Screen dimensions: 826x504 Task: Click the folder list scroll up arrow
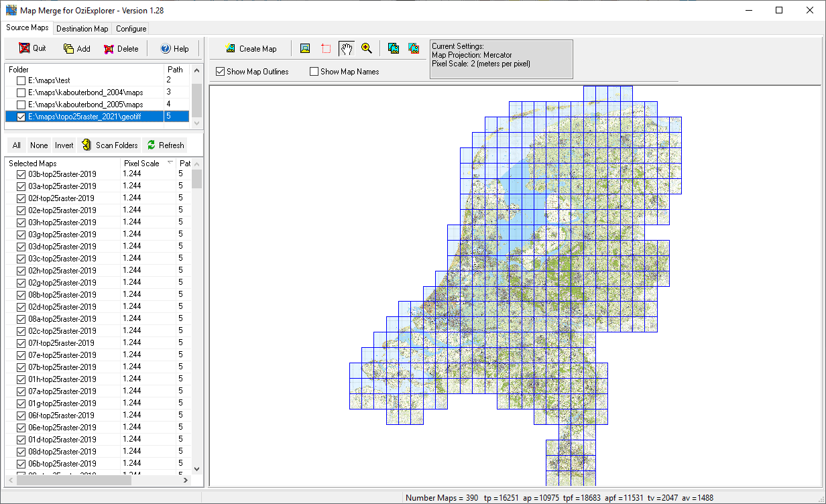197,70
